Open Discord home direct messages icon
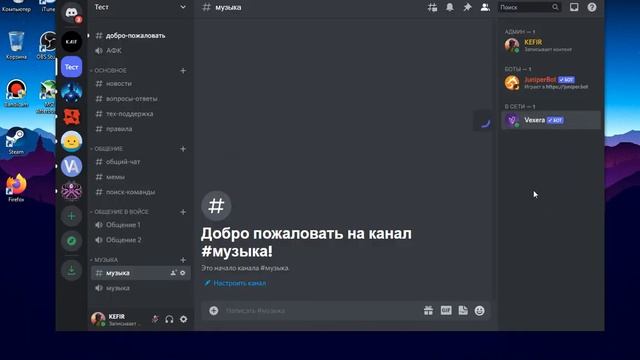Viewport: 640px width, 360px height. point(71,12)
